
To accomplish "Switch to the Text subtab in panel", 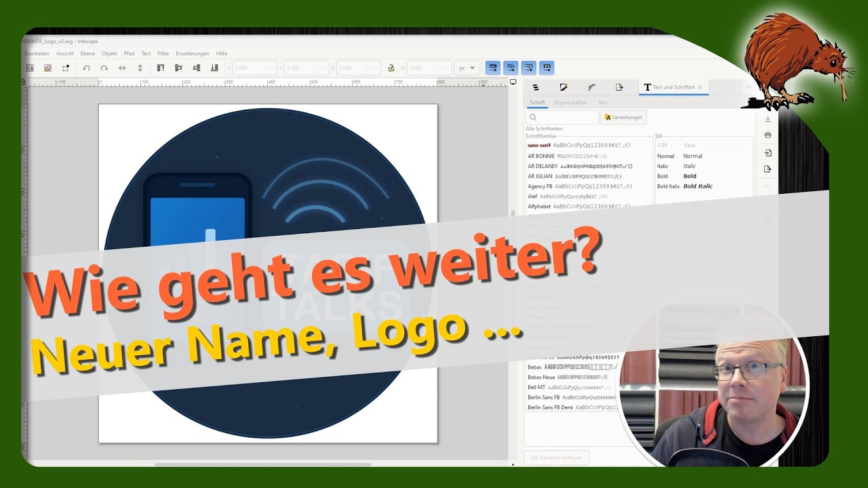I will pyautogui.click(x=603, y=102).
